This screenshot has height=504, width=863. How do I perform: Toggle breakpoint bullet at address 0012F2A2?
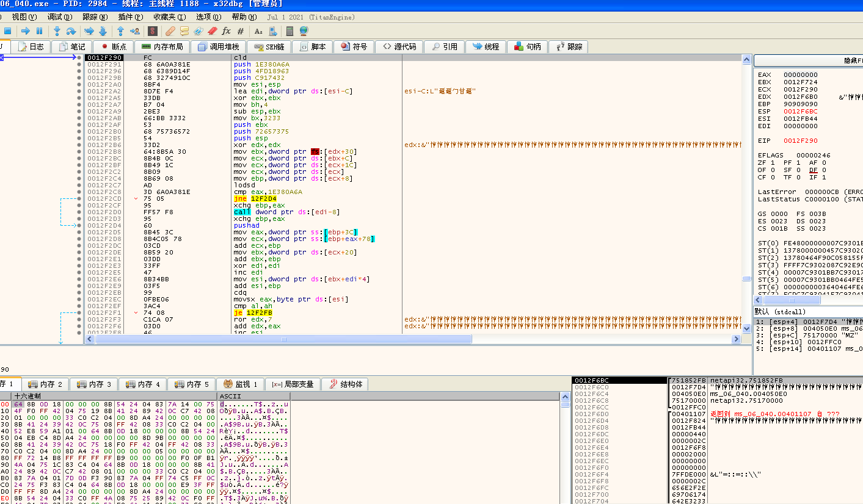pyautogui.click(x=79, y=92)
